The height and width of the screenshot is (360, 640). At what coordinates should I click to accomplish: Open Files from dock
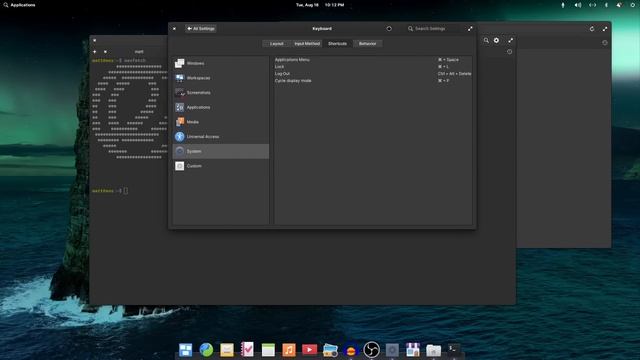(x=433, y=350)
